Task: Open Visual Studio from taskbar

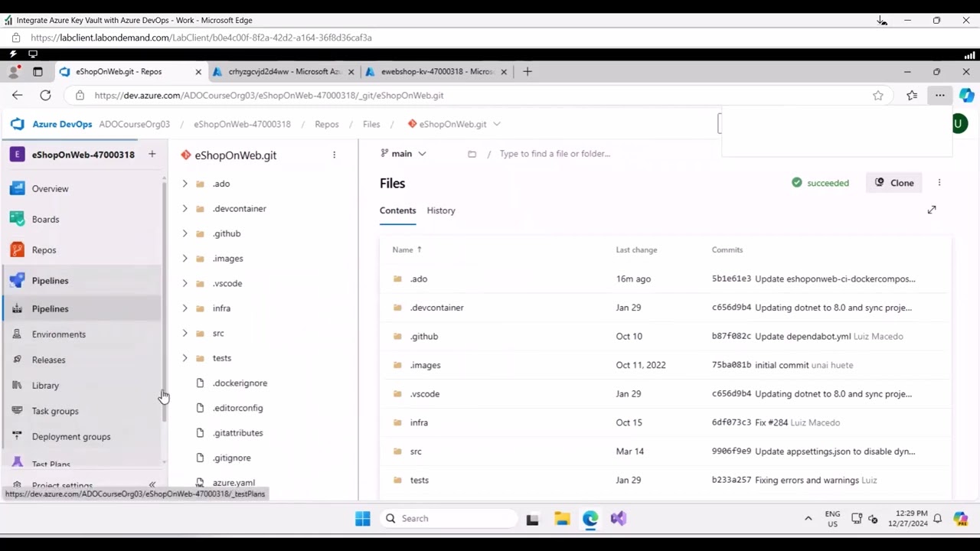Action: [619, 518]
